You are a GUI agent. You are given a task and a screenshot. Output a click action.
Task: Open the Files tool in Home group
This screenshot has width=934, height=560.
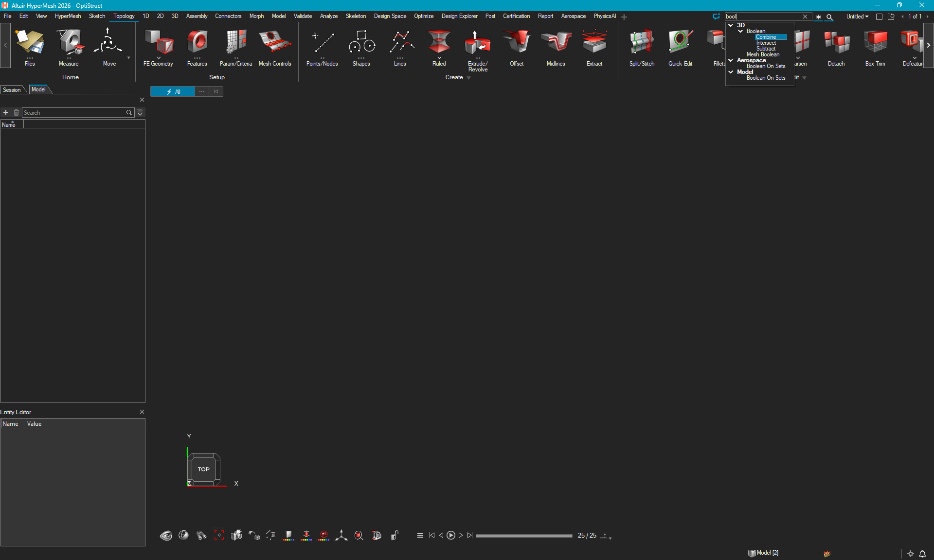[30, 48]
